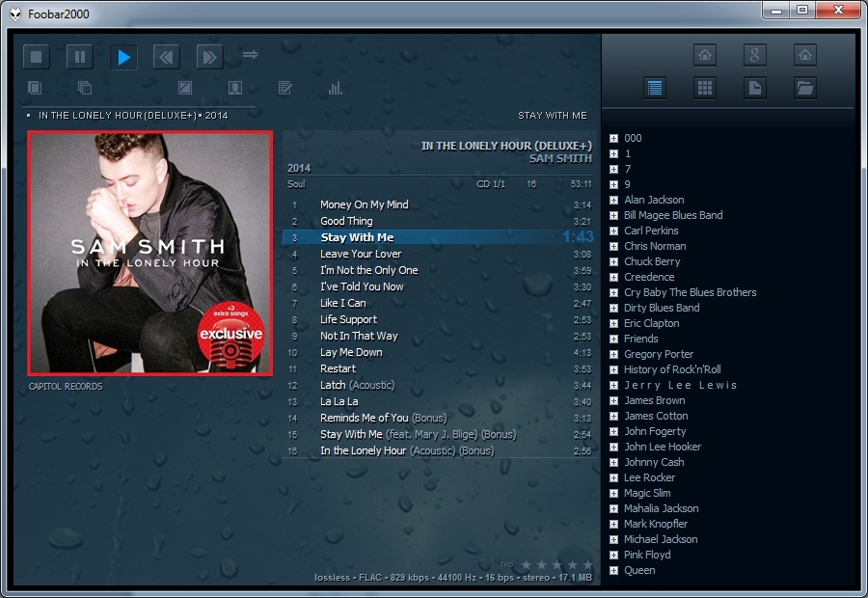
Task: Click album header In The Lonely Hour (Deluxe+)
Action: click(x=506, y=146)
